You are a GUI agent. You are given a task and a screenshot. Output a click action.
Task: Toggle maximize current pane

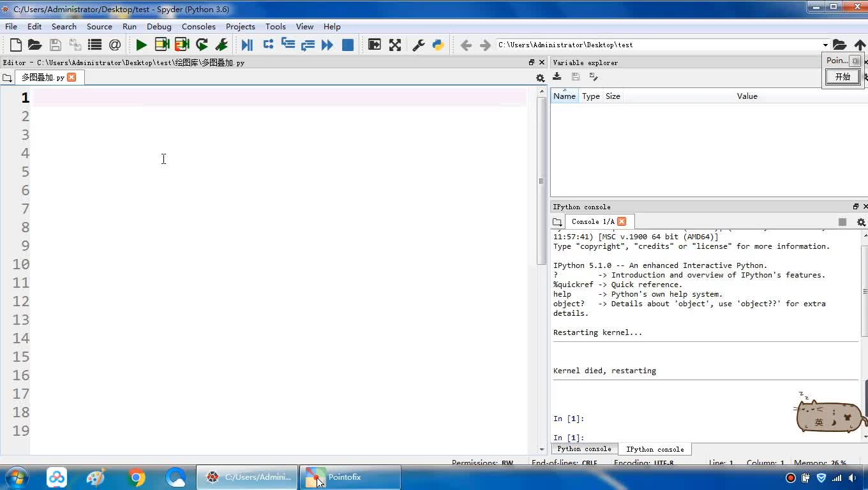point(375,45)
